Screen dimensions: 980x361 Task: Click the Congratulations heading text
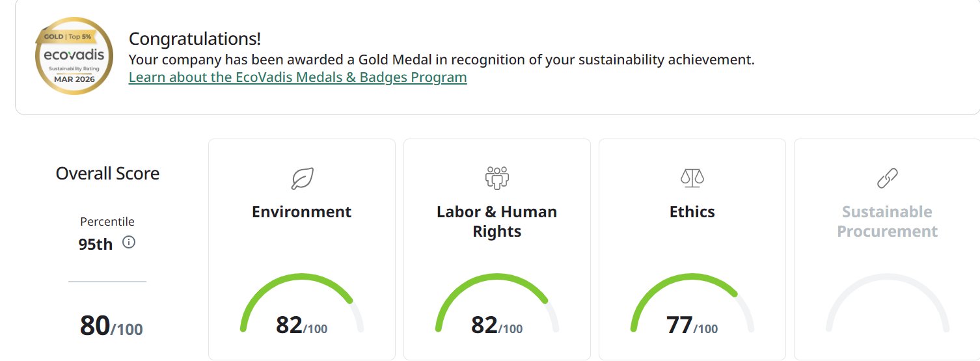[x=195, y=39]
